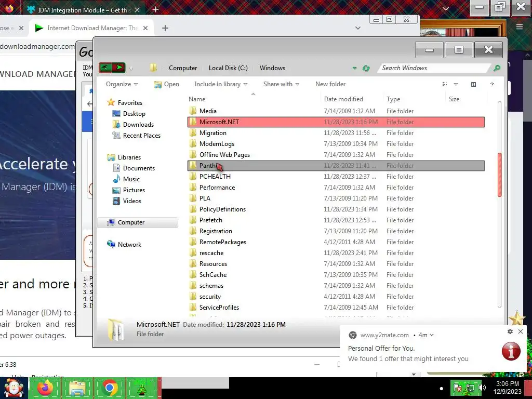This screenshot has height=399, width=532.
Task: Expand the Include in library menu
Action: 221,84
